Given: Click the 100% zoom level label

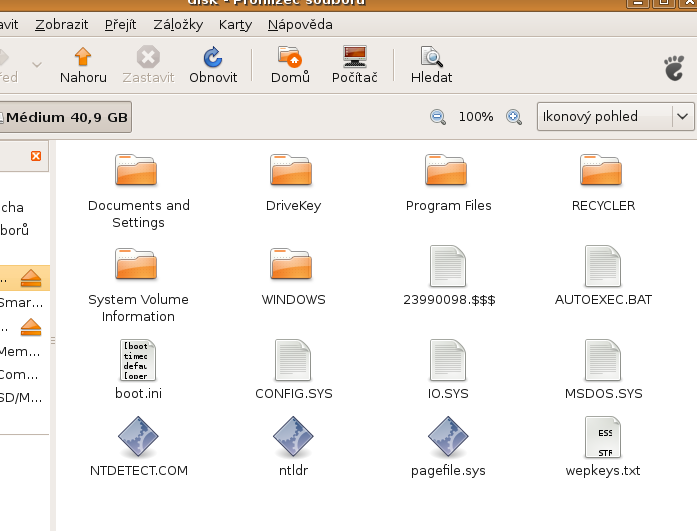Looking at the screenshot, I should pyautogui.click(x=476, y=117).
